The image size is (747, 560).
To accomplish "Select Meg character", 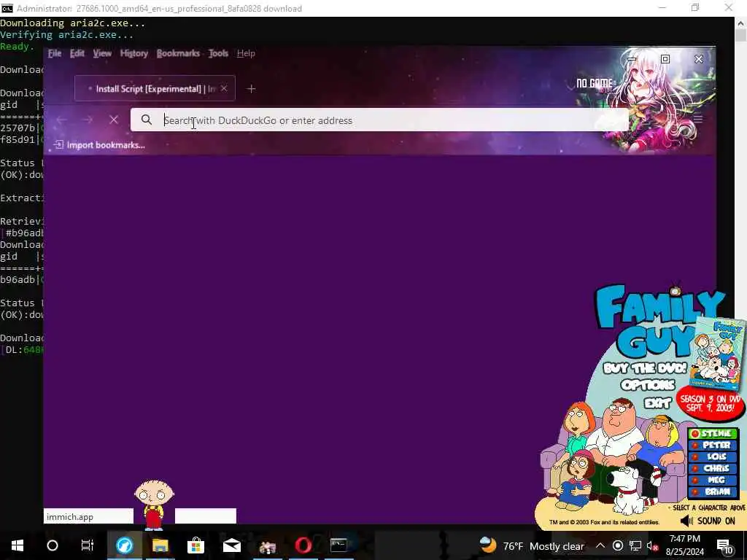I will [x=712, y=480].
